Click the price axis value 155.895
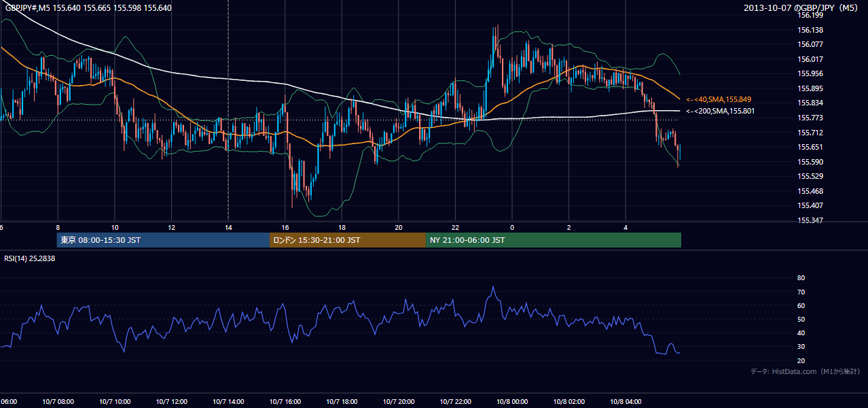Image resolution: width=868 pixels, height=408 pixels. 810,88
